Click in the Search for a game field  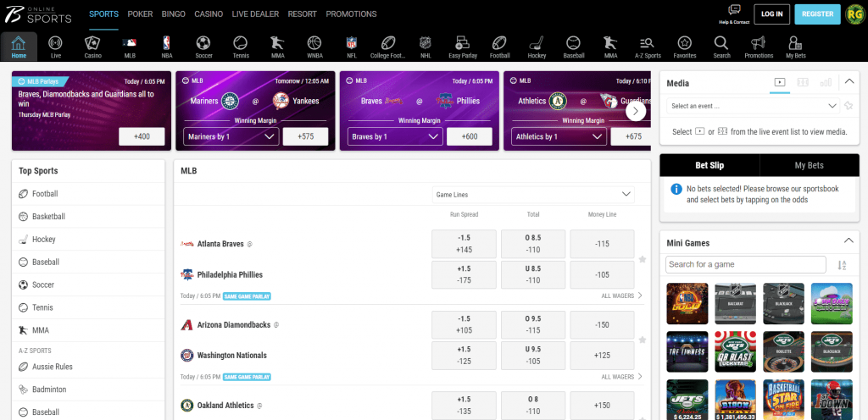[746, 264]
